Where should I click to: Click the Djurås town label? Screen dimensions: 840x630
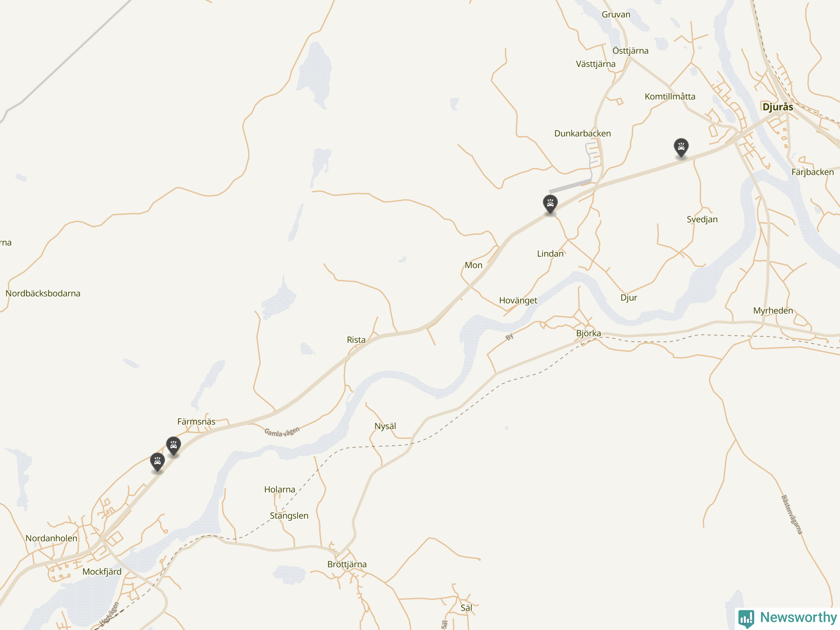point(778,107)
